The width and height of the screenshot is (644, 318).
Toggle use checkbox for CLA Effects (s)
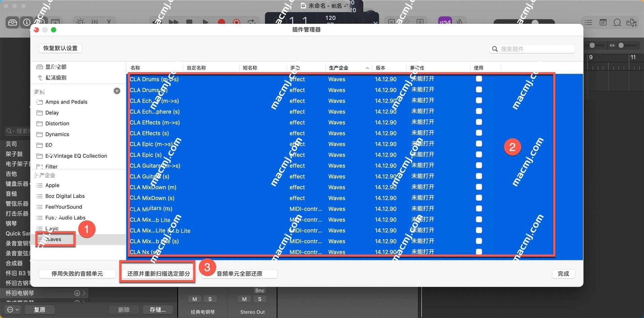click(479, 133)
